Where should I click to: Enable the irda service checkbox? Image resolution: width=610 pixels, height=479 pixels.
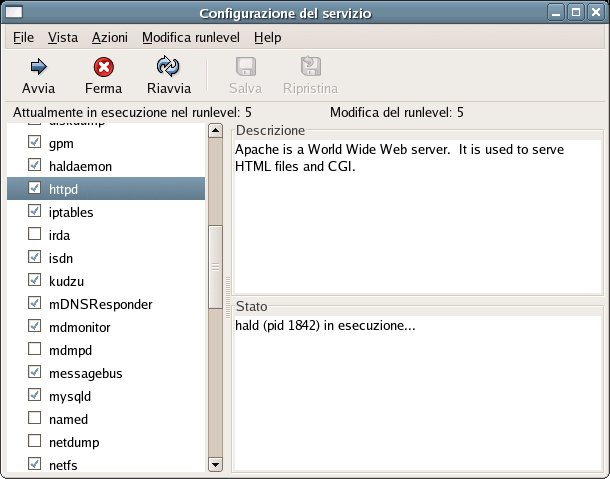pyautogui.click(x=34, y=233)
